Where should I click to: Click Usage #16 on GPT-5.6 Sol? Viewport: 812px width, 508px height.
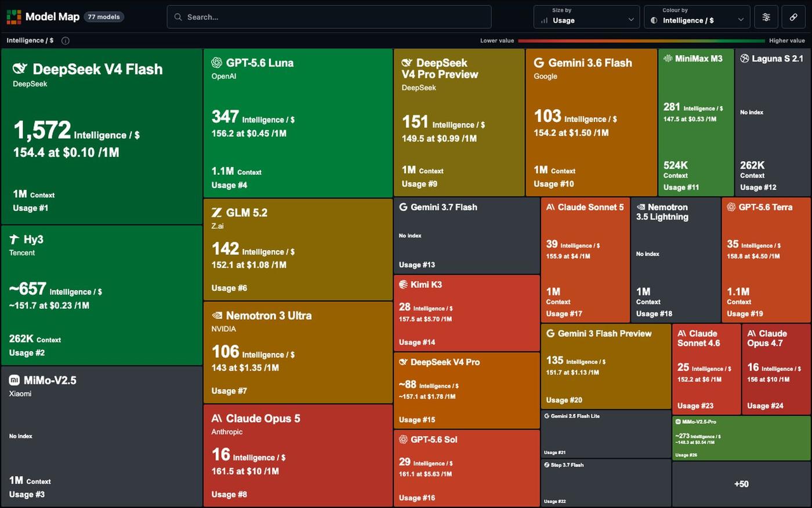click(x=416, y=498)
